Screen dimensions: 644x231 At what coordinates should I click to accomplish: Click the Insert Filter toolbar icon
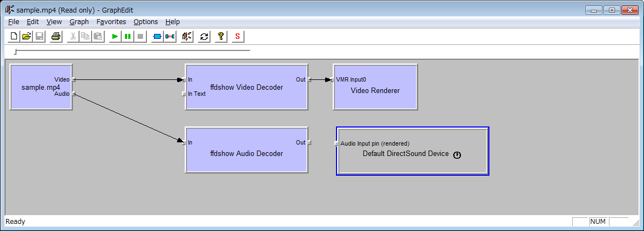[157, 37]
